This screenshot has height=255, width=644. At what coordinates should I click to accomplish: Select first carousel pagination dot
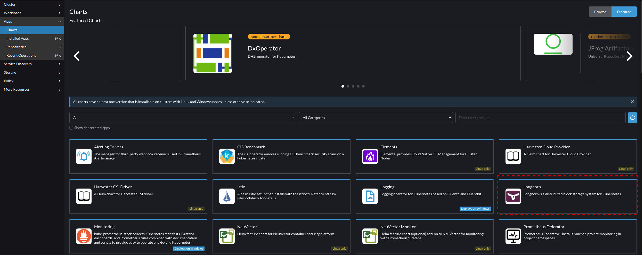[x=343, y=86]
